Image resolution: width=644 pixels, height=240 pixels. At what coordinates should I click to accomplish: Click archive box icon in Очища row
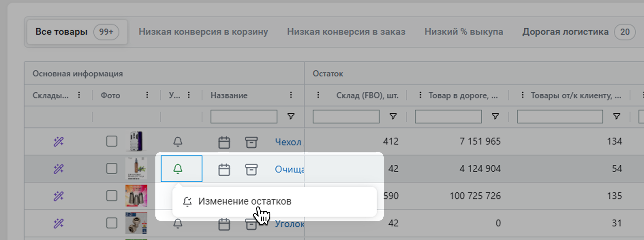click(251, 169)
